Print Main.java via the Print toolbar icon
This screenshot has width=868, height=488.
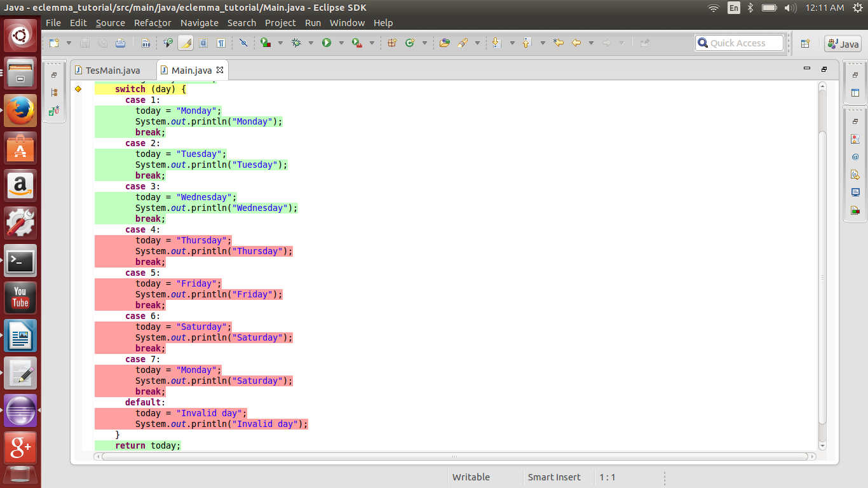tap(121, 43)
